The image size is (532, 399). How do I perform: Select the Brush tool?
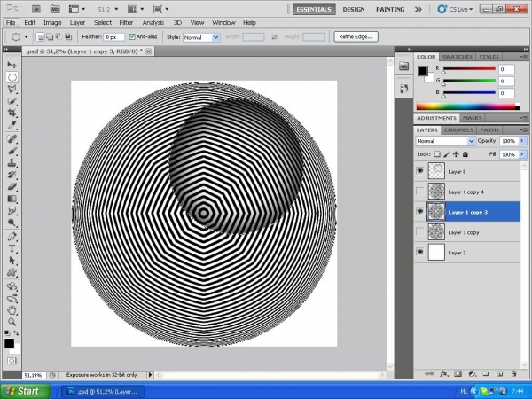(x=12, y=151)
